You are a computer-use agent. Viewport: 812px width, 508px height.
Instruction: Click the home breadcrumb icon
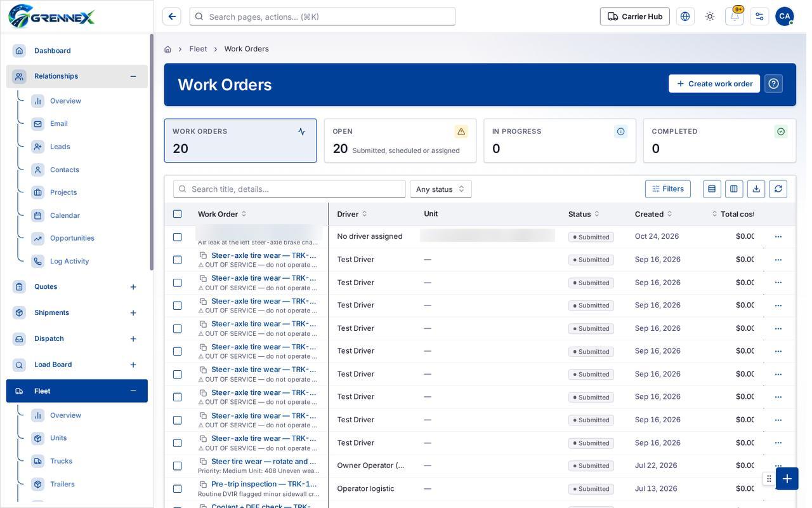pos(167,49)
